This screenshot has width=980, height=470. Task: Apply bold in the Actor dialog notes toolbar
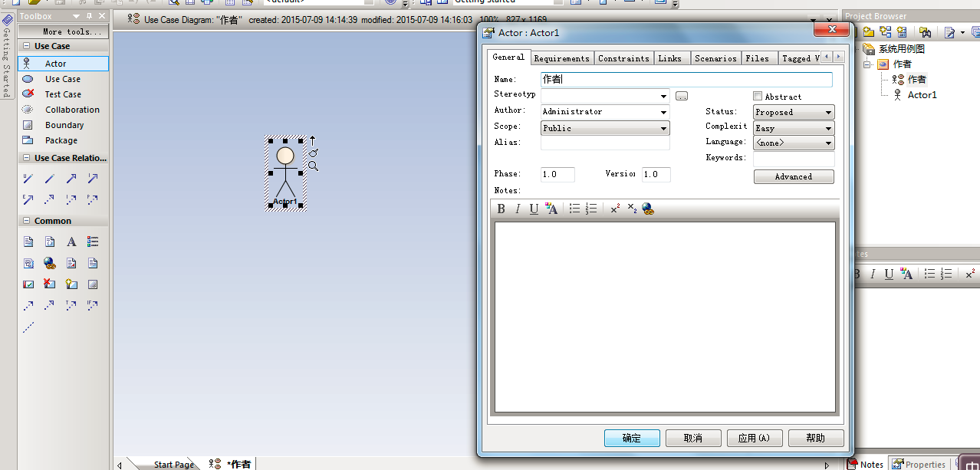tap(501, 209)
